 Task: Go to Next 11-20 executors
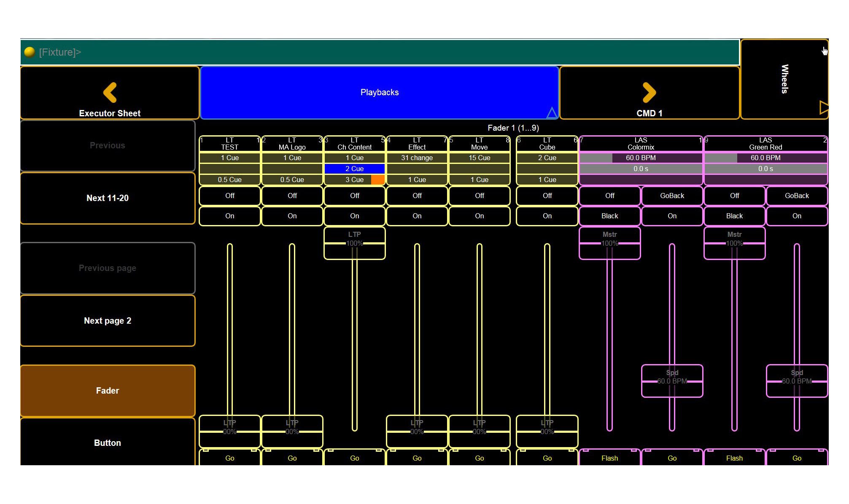(108, 198)
